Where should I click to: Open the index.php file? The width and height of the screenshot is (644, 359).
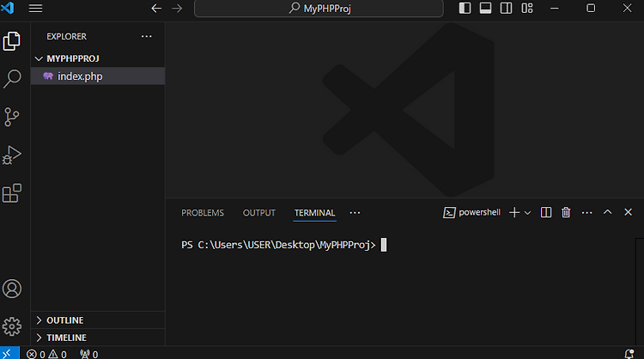(x=98, y=76)
